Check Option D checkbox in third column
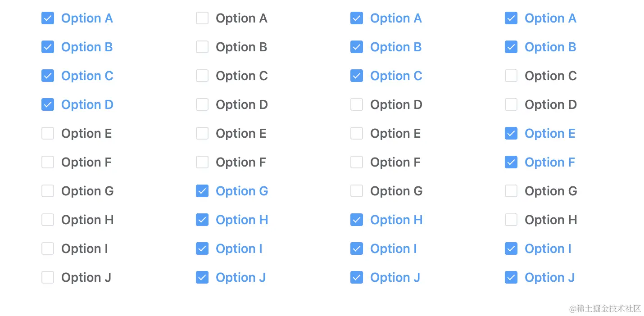This screenshot has width=644, height=316. coord(357,105)
